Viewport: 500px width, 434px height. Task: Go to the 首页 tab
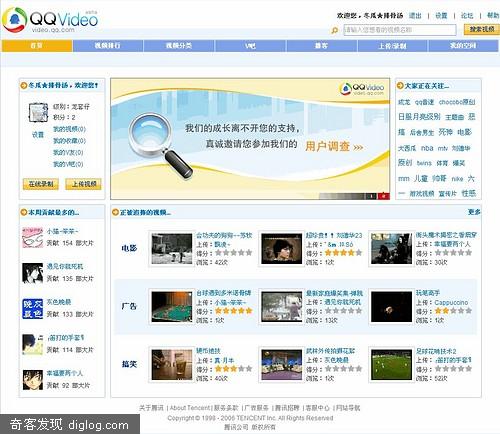37,46
